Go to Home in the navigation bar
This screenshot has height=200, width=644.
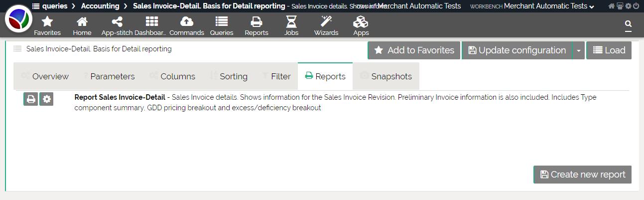coord(82,25)
